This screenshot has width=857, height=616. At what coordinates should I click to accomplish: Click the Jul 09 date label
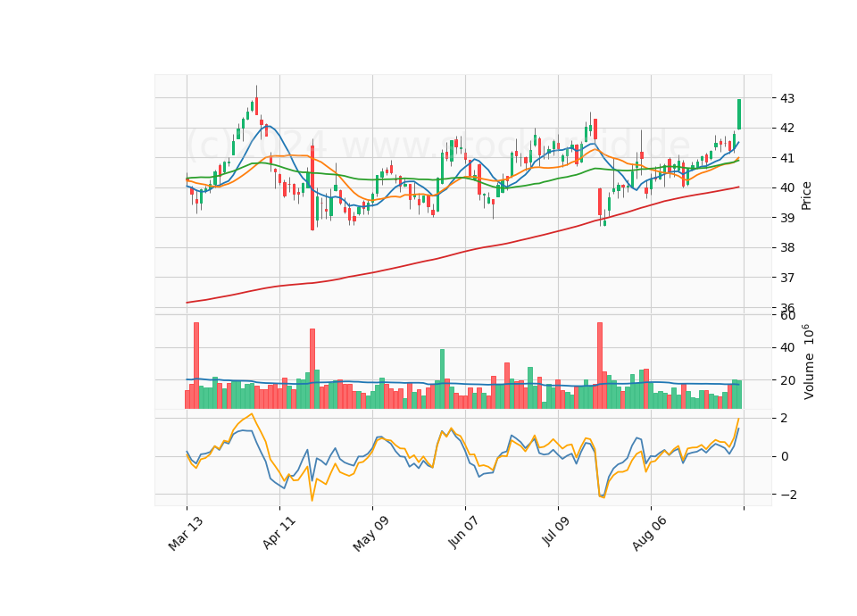(x=557, y=531)
